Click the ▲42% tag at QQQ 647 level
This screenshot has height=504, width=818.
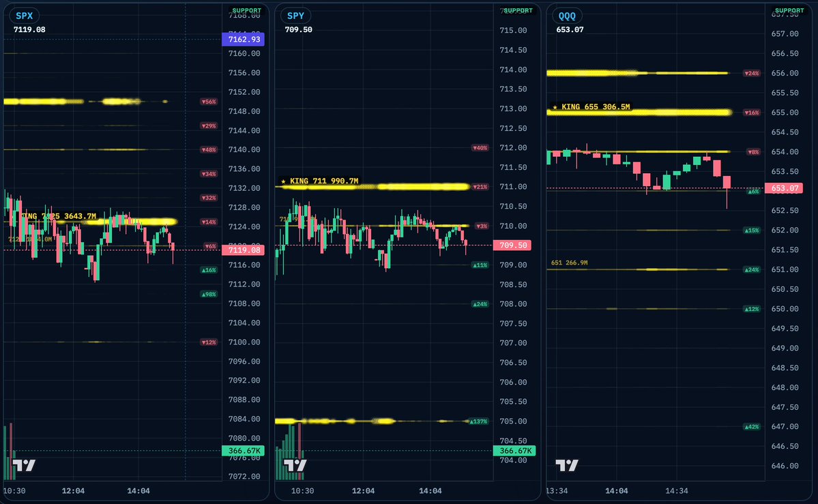coord(751,427)
